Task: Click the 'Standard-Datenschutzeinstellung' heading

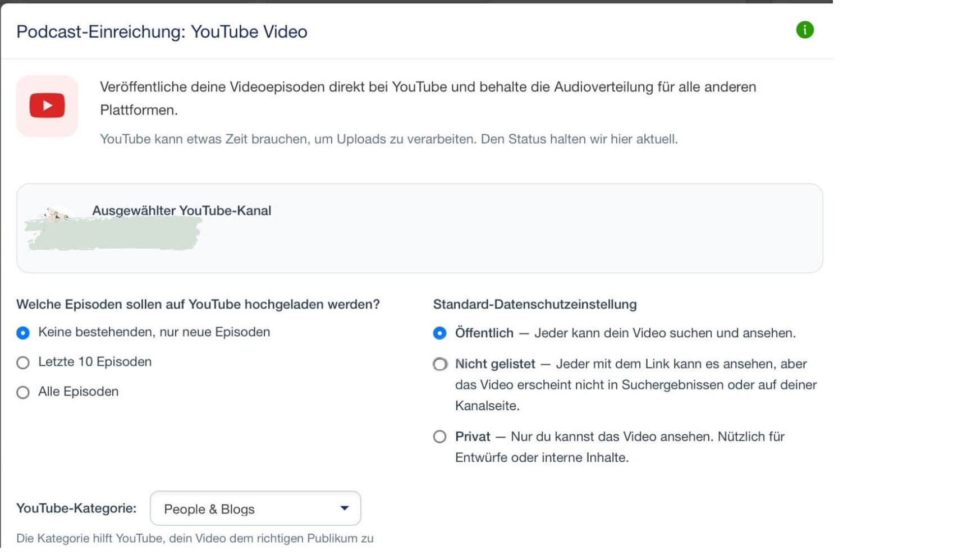Action: (x=535, y=304)
